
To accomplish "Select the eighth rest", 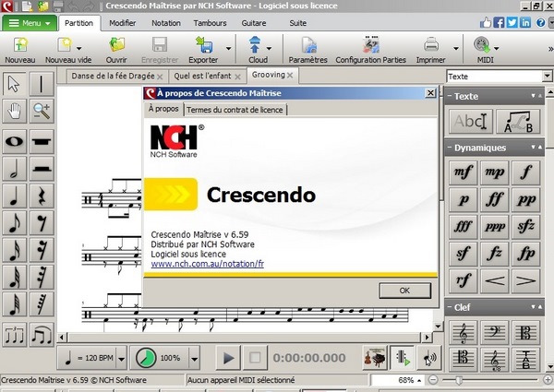I will pyautogui.click(x=42, y=223).
